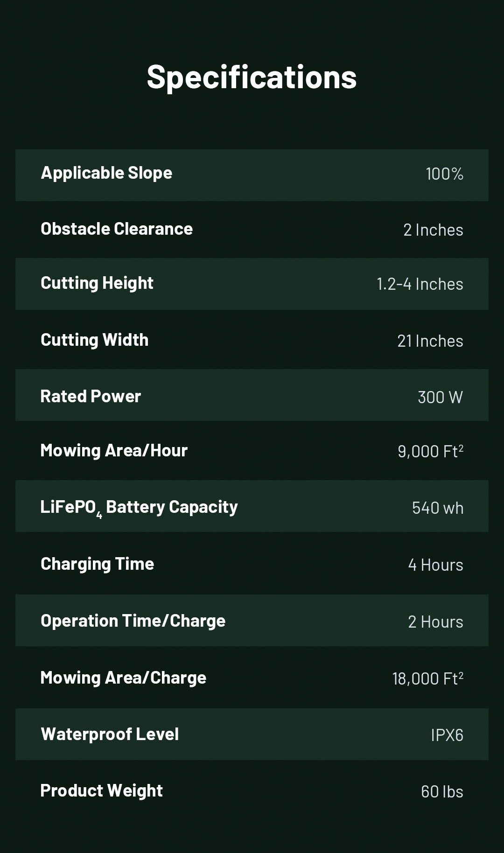Select the Charging Time label
Image resolution: width=504 pixels, height=853 pixels.
[98, 564]
